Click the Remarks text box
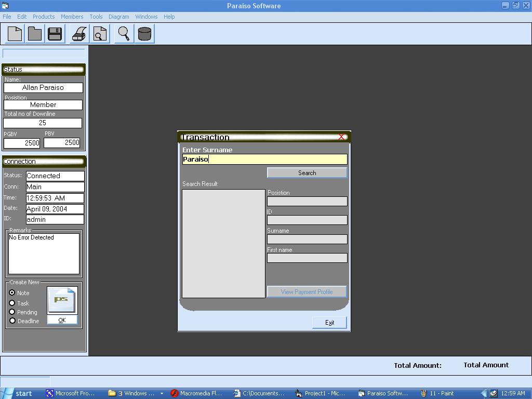The width and height of the screenshot is (532, 399). (x=44, y=254)
